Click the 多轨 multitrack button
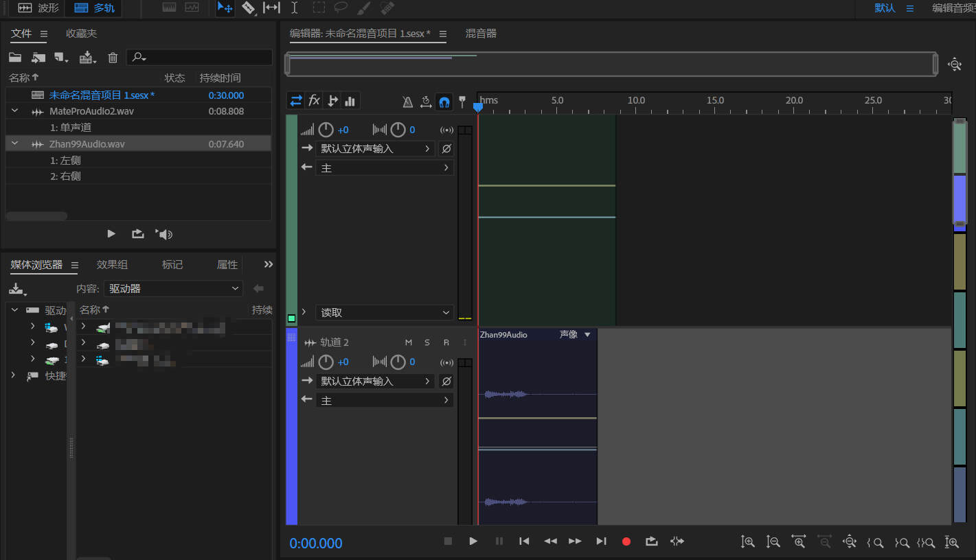Viewport: 976px width, 560px height. point(95,8)
